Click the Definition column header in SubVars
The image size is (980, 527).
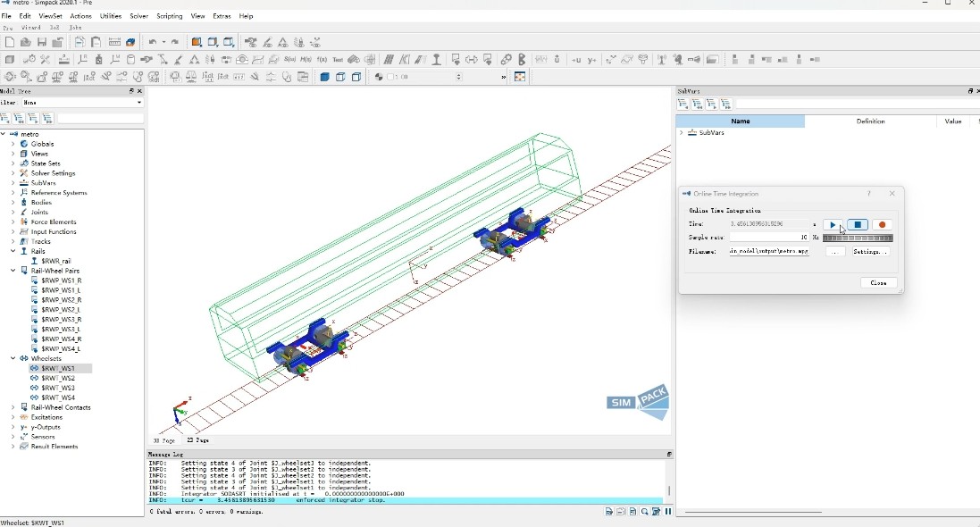870,121
